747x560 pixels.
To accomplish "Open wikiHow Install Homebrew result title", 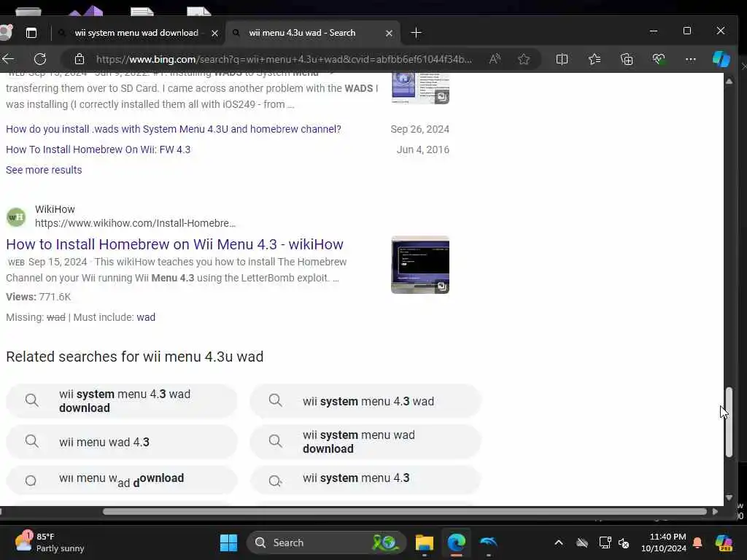I will click(x=174, y=244).
